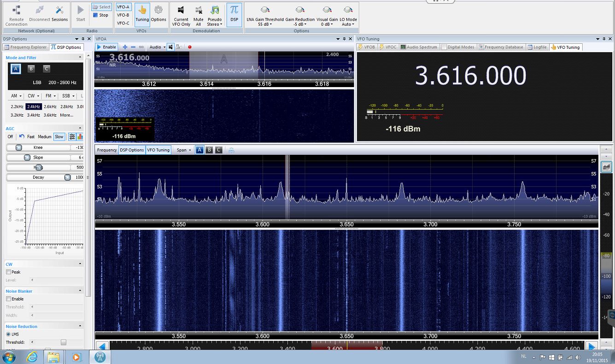Open the AM mode dropdown
Screen dimensions: 615x364
tap(16, 96)
